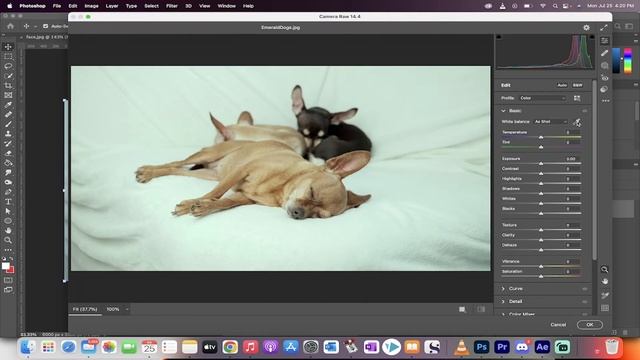
Task: Open the Camera Raw Masking tool
Action: pos(604,65)
